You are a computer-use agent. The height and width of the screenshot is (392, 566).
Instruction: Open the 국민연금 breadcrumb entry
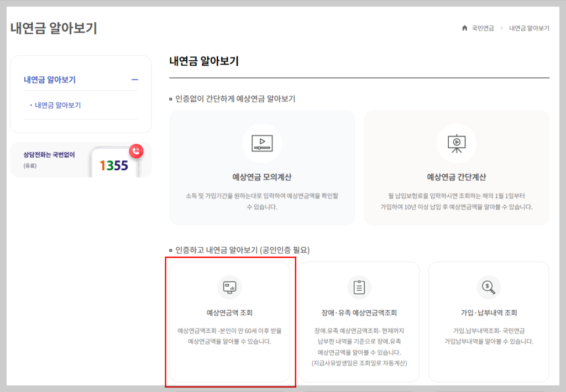point(484,28)
